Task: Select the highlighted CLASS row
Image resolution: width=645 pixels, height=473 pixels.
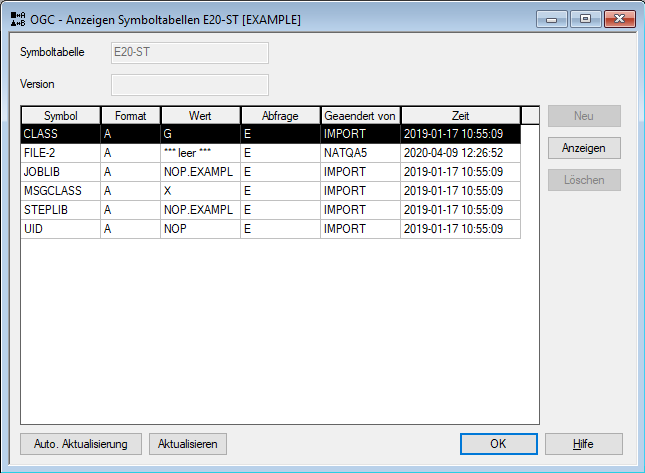Action: [x=60, y=134]
